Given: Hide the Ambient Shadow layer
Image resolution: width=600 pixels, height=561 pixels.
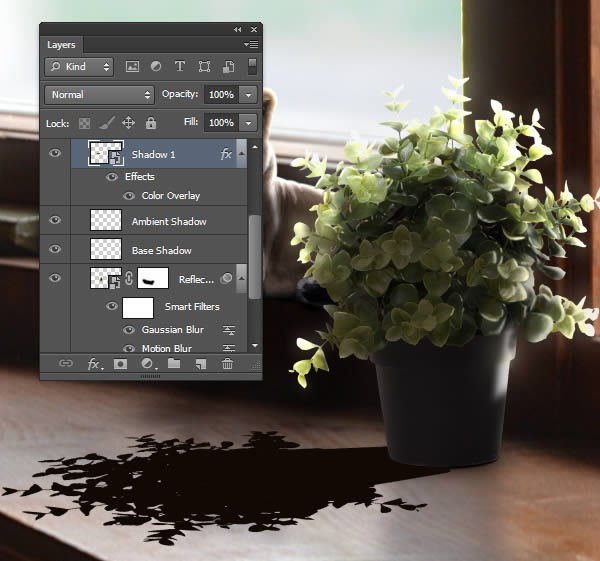Looking at the screenshot, I should (x=55, y=220).
